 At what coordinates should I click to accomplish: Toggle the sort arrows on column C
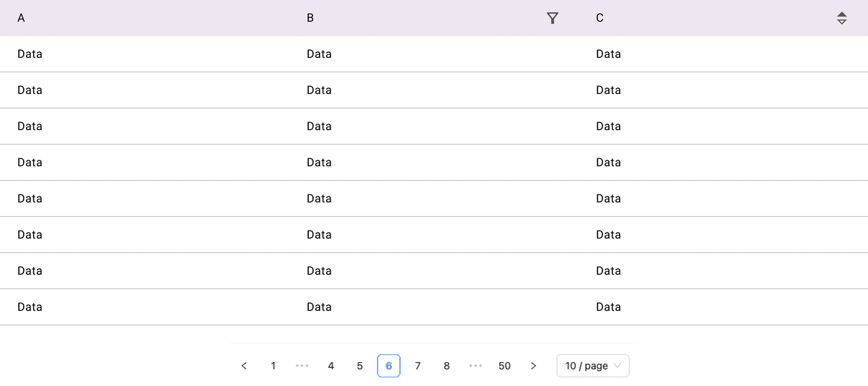841,18
